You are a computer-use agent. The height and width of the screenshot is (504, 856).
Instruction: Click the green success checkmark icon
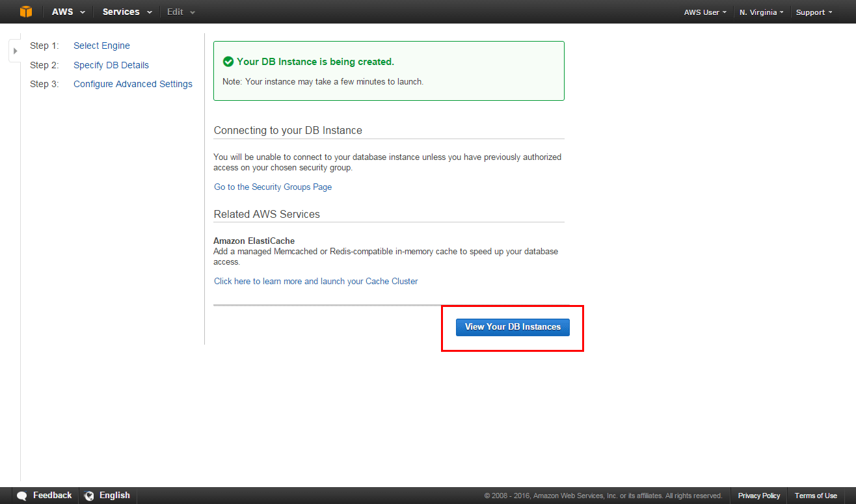[228, 62]
